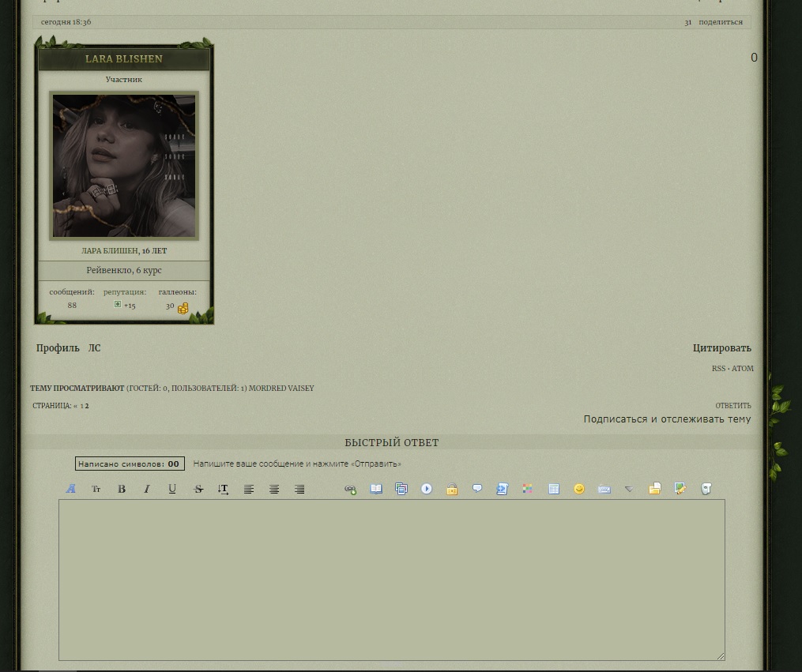Click the Рейвенкло, 6 курс line
The image size is (802, 672).
[124, 270]
